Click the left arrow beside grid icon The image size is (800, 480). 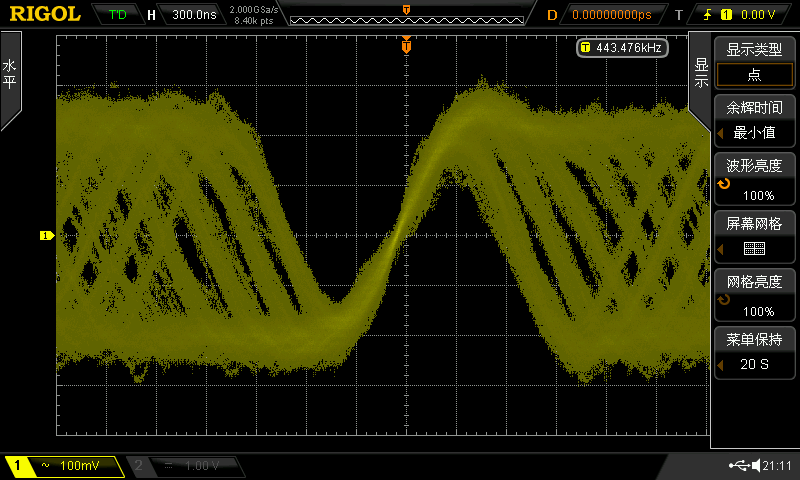720,249
